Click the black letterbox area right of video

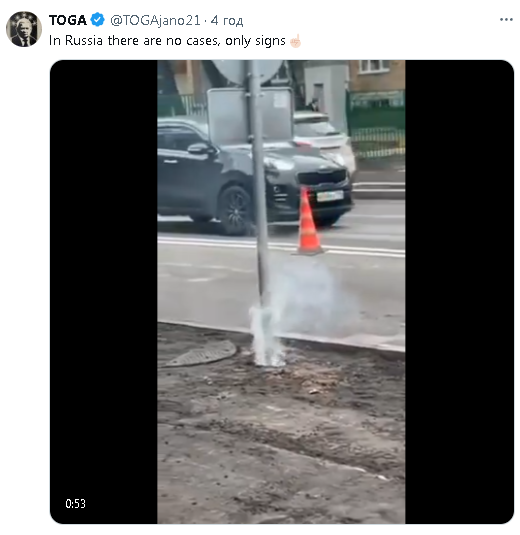tap(459, 292)
